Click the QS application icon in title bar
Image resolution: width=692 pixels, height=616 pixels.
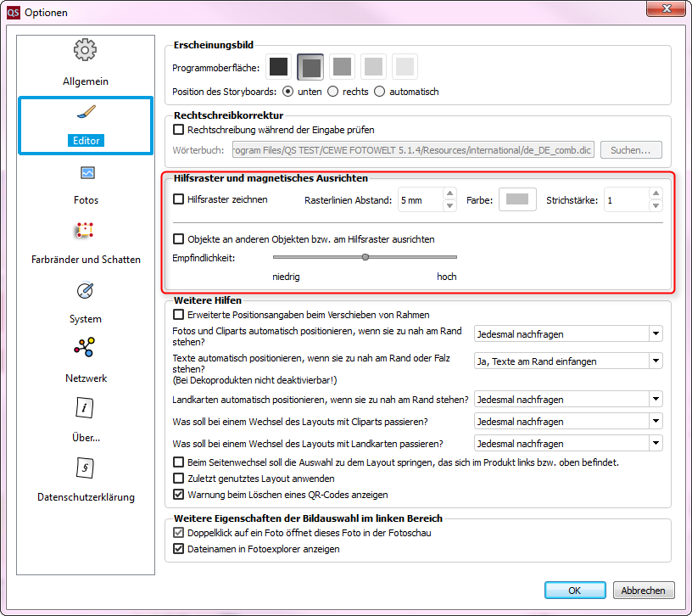coord(14,13)
